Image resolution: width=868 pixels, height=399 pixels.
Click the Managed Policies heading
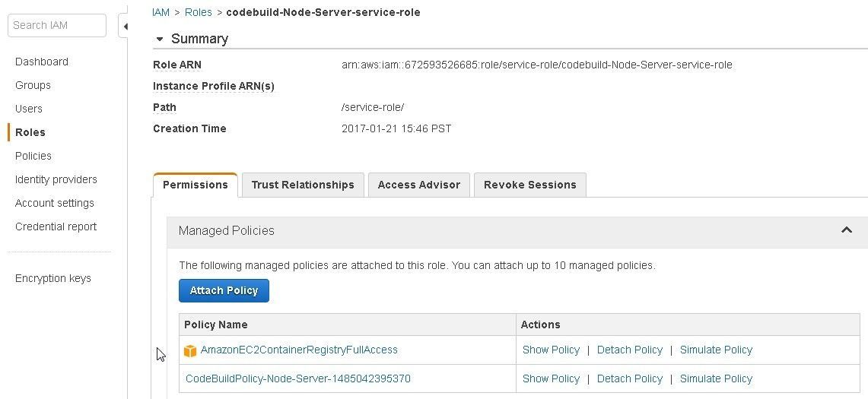pyautogui.click(x=227, y=231)
